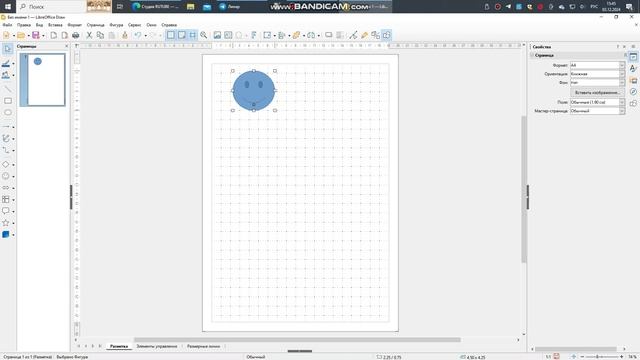The image size is (640, 360).
Task: Switch to the Элементы управления layer tab
Action: coord(157,346)
